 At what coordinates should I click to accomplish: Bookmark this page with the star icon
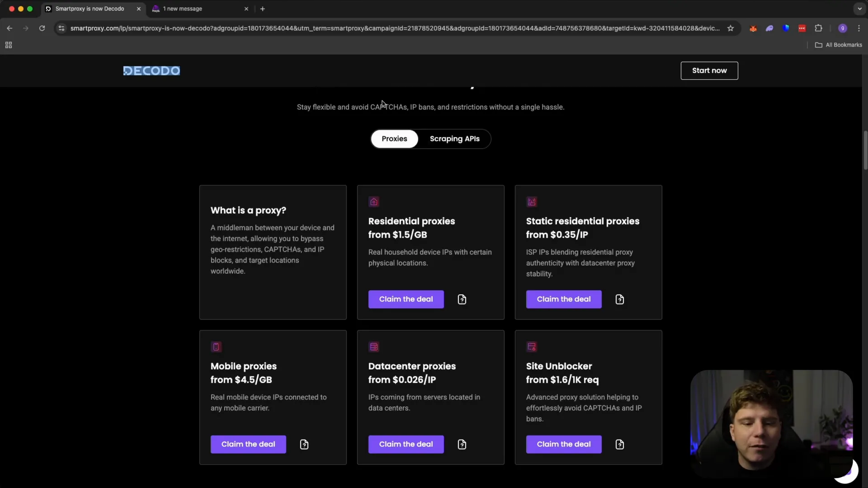[730, 28]
